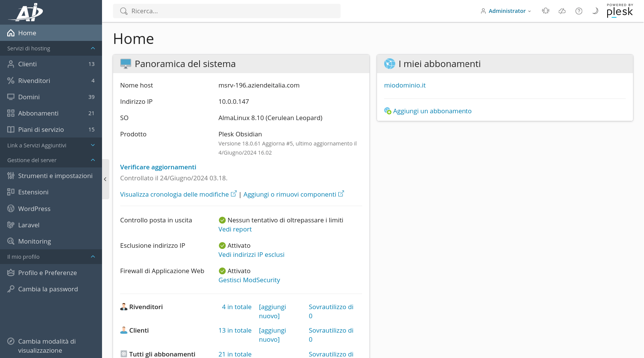Click Vedi indirizzi IP esclusi link
This screenshot has height=358, width=644.
point(251,255)
